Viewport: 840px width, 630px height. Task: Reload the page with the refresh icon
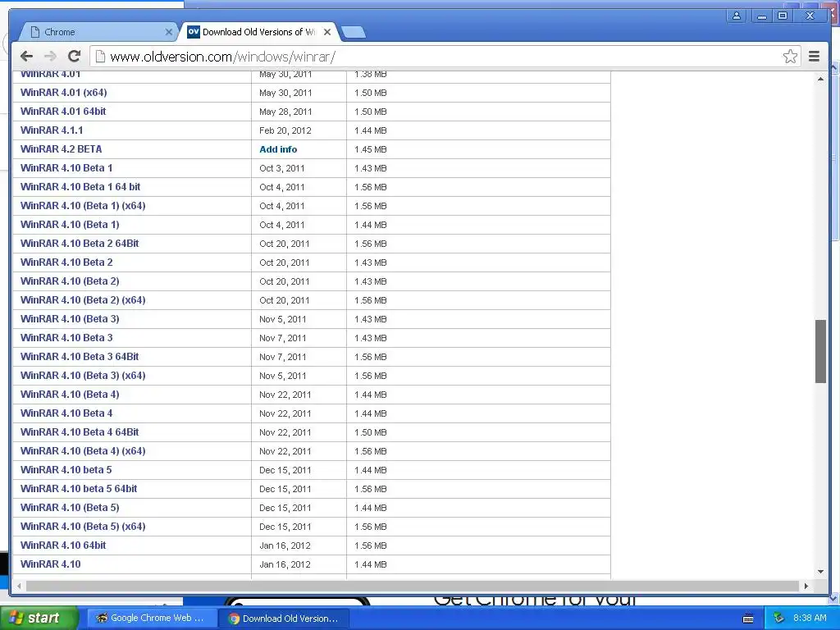pyautogui.click(x=75, y=57)
